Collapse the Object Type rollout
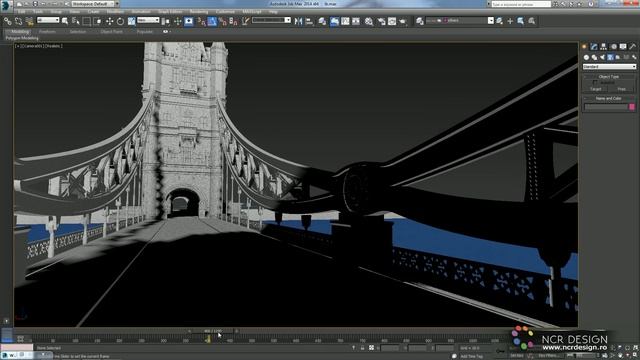640x360 pixels. [609, 76]
